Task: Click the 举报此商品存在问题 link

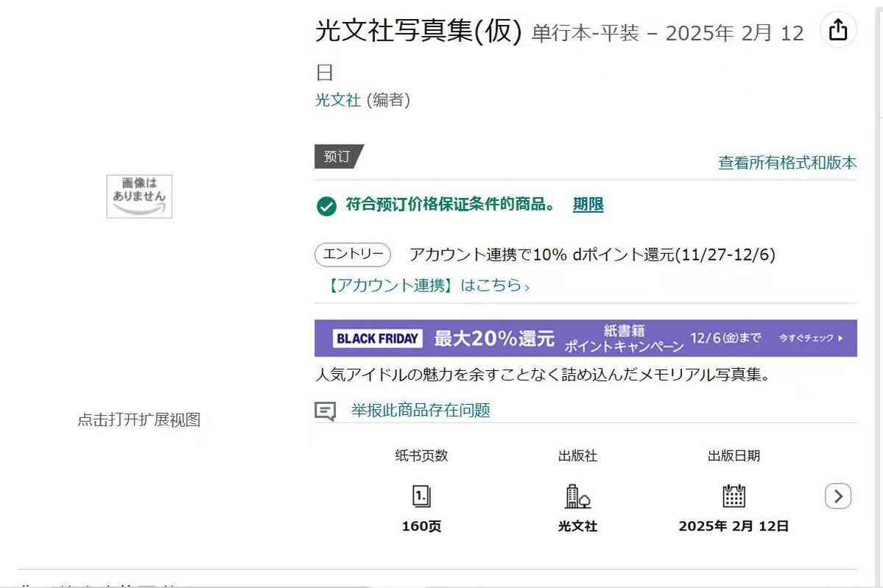Action: [x=421, y=410]
